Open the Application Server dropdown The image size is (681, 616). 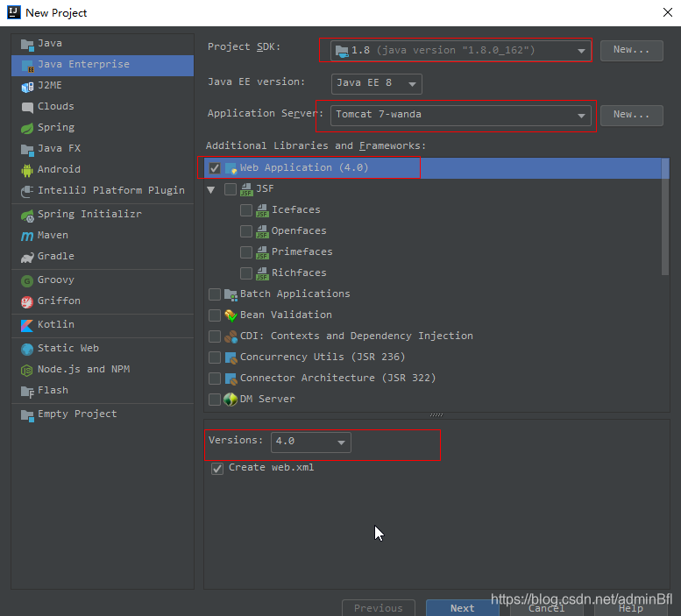pos(460,116)
